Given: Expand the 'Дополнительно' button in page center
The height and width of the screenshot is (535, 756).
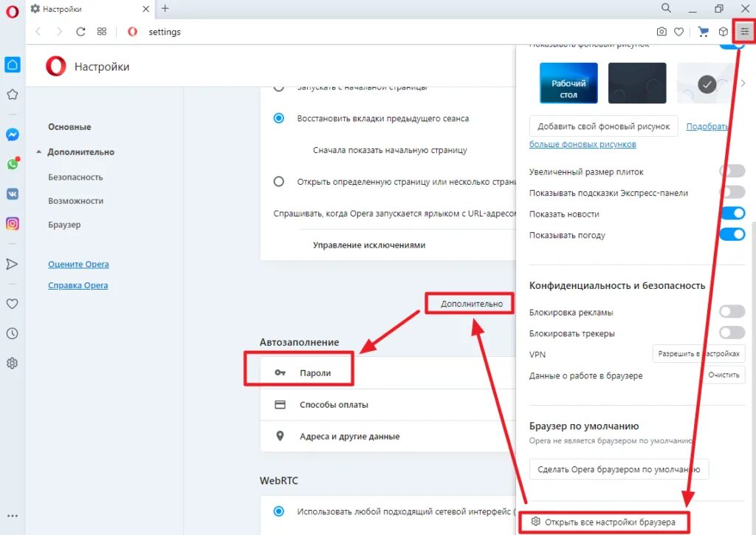Looking at the screenshot, I should [471, 304].
